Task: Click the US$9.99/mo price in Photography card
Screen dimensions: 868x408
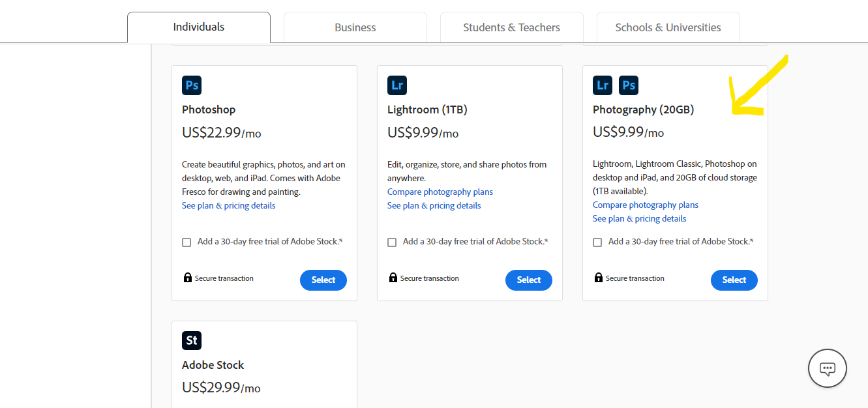Action: pos(629,132)
